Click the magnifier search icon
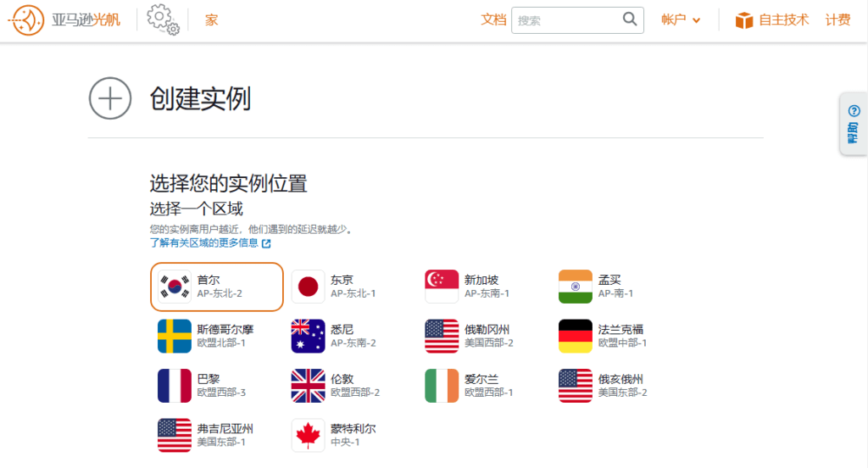868x468 pixels. (630, 19)
